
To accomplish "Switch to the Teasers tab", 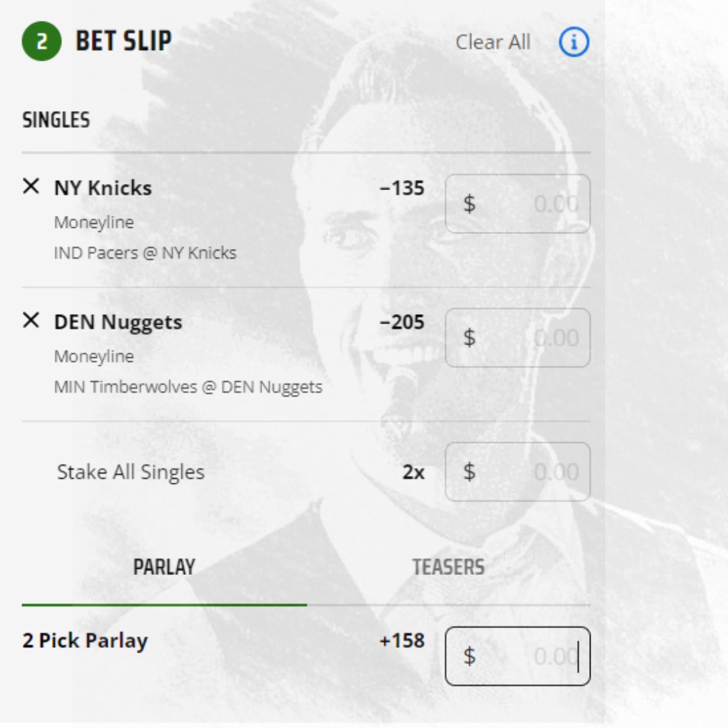I will tap(448, 567).
